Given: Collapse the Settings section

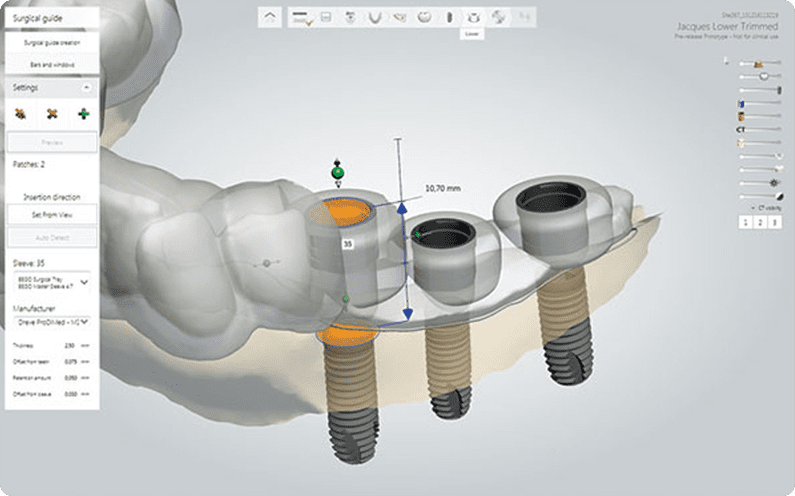Looking at the screenshot, I should [86, 88].
